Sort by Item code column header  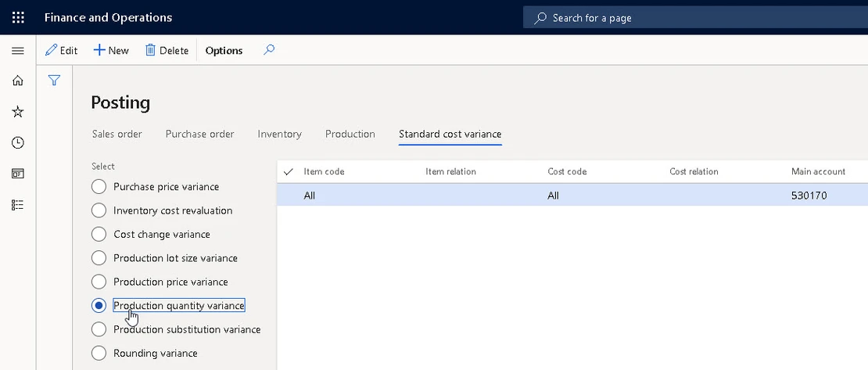pos(324,172)
